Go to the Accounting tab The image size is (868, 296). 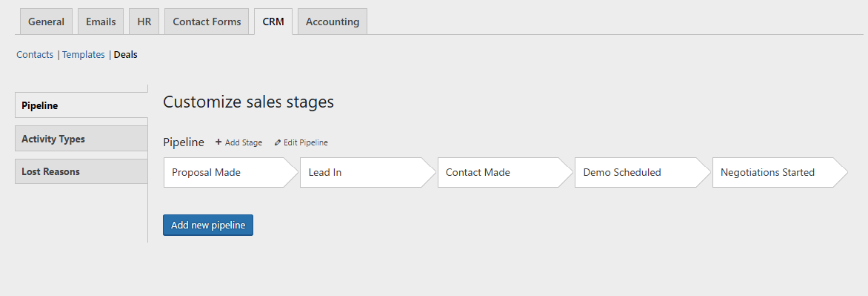click(332, 22)
